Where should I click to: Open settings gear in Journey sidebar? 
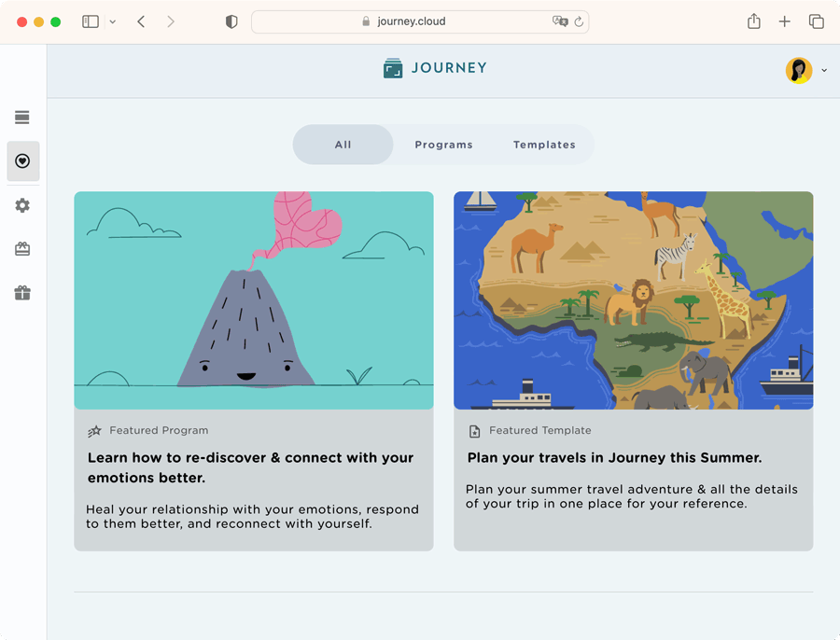(x=22, y=205)
